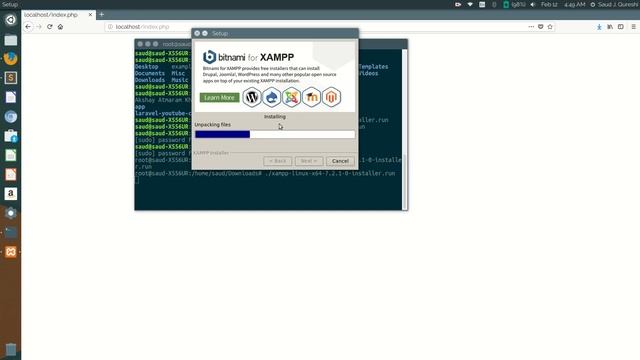This screenshot has width=640, height=360.
Task: Reload the localhost page
Action: click(49, 27)
